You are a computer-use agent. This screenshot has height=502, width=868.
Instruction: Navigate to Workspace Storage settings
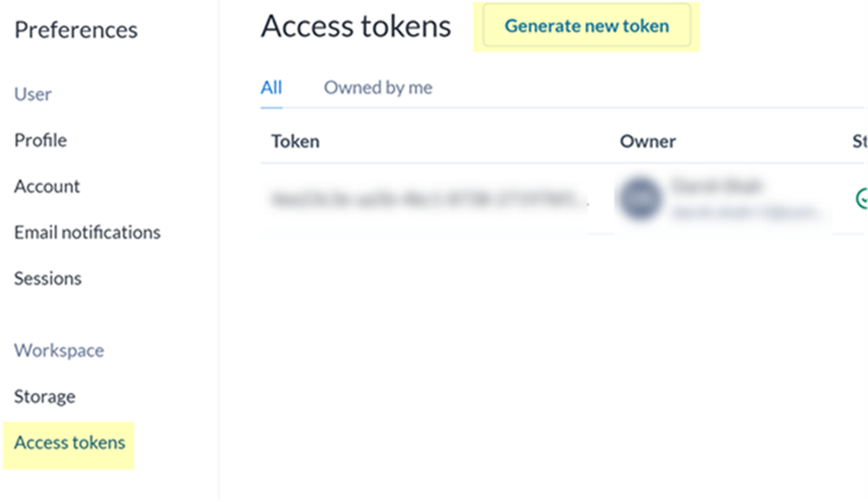[x=44, y=396]
